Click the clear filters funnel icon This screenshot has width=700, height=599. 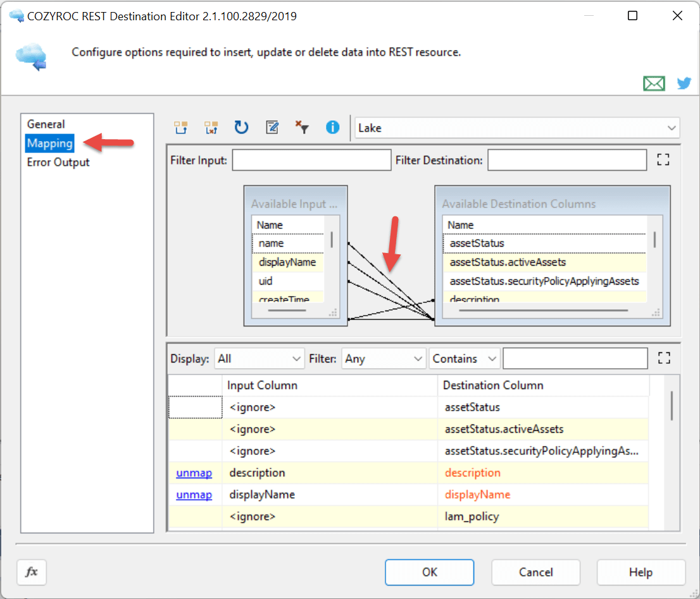[303, 128]
